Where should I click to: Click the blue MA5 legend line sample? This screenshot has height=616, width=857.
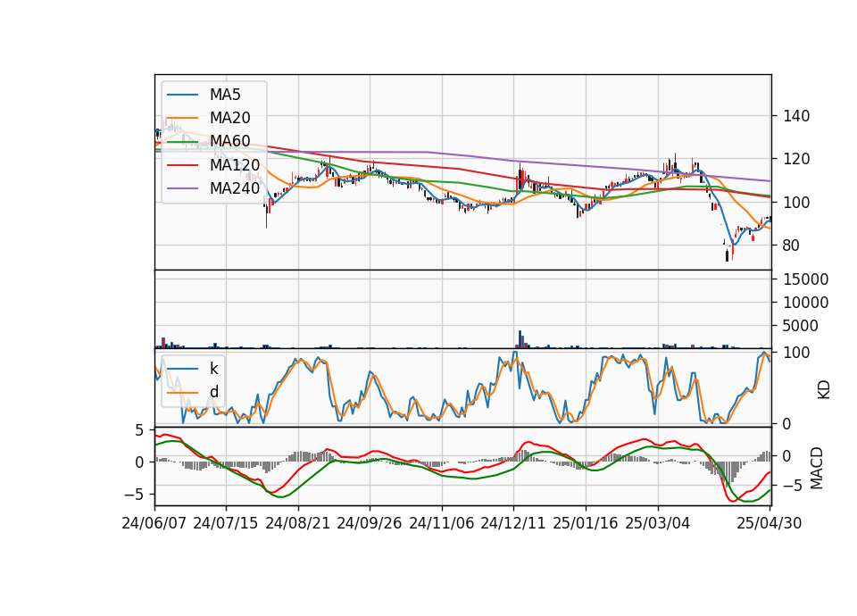click(182, 96)
